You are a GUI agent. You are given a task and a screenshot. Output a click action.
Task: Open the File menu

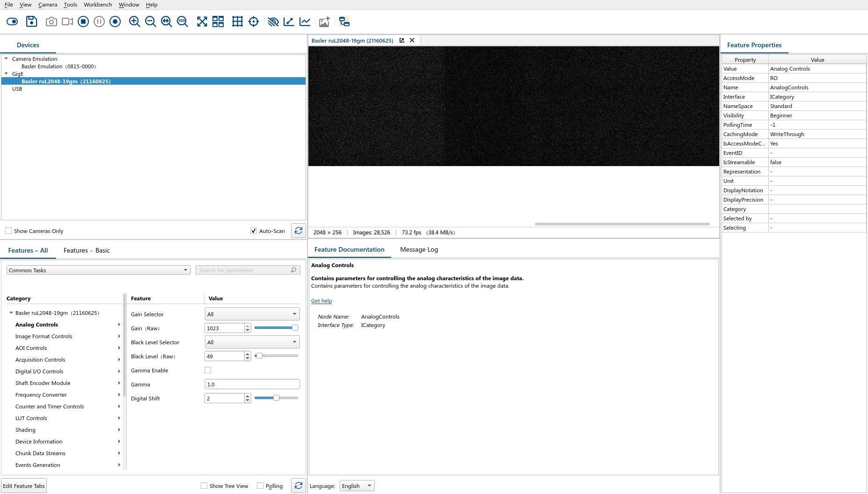(x=8, y=5)
